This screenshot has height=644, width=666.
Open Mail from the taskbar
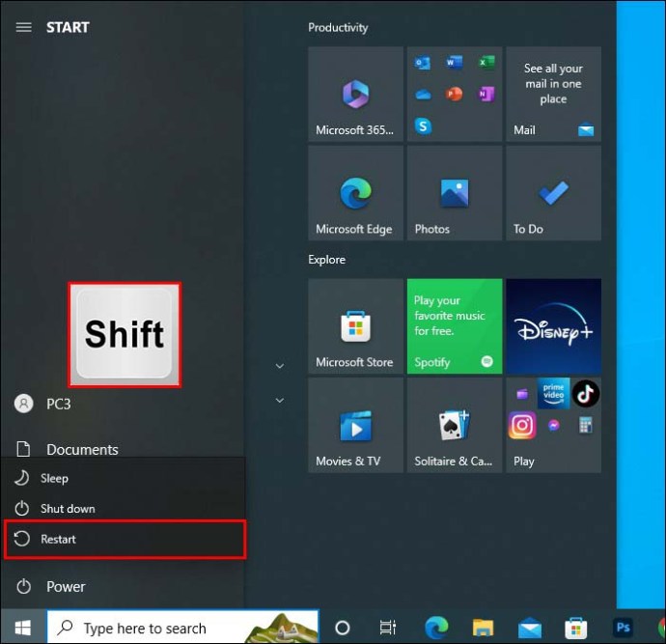[530, 629]
